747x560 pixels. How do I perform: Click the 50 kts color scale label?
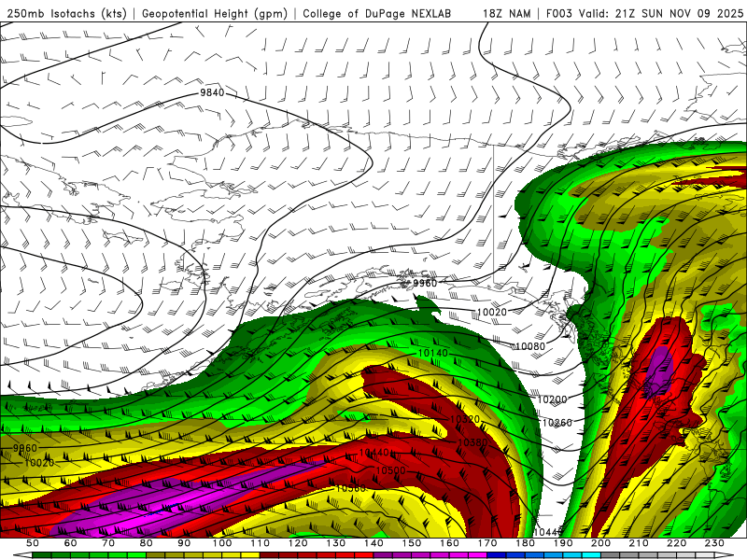(x=33, y=543)
